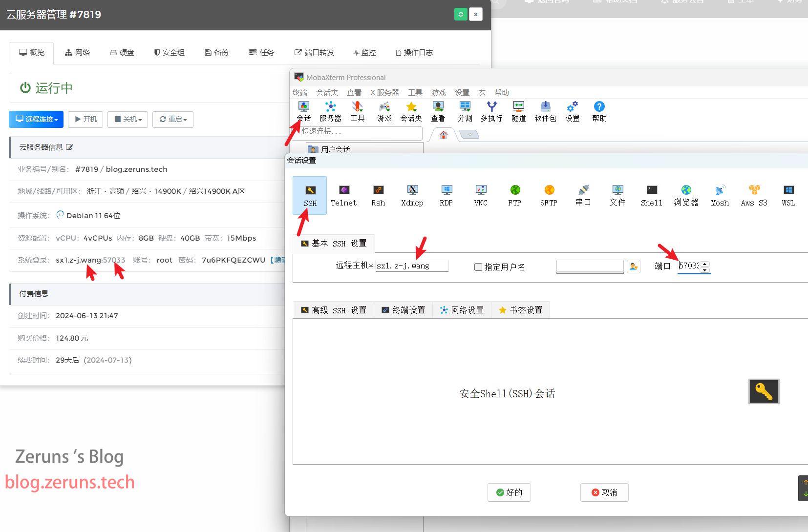Click the user credentials manager icon
The image size is (808, 532).
(634, 266)
